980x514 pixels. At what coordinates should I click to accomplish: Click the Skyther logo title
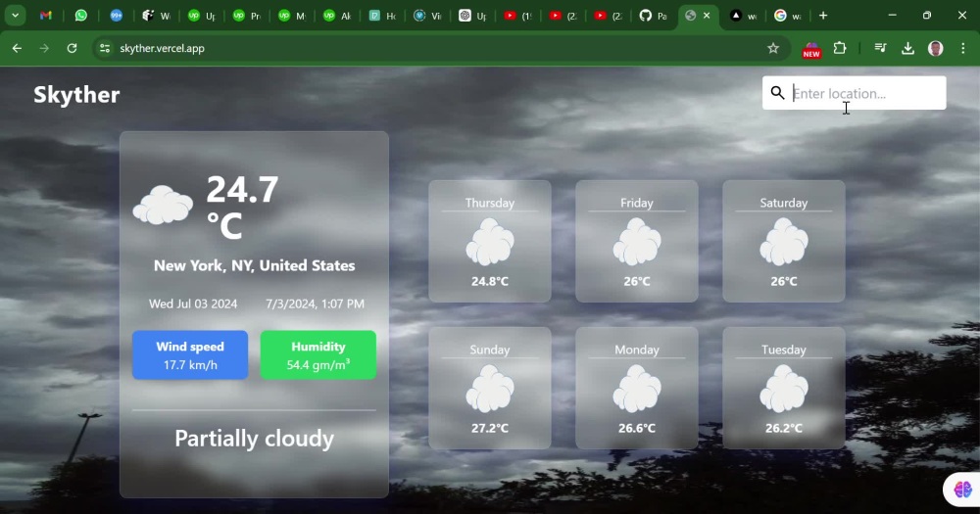tap(76, 95)
